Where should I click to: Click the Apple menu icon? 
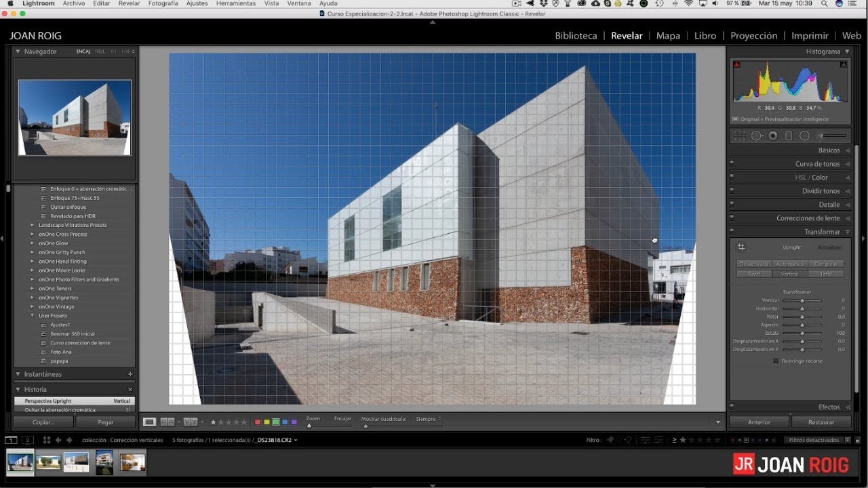[x=10, y=3]
